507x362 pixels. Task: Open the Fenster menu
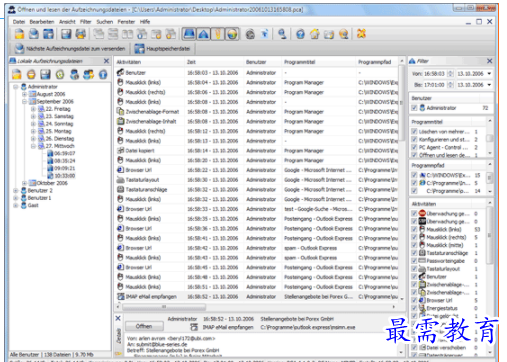point(126,22)
